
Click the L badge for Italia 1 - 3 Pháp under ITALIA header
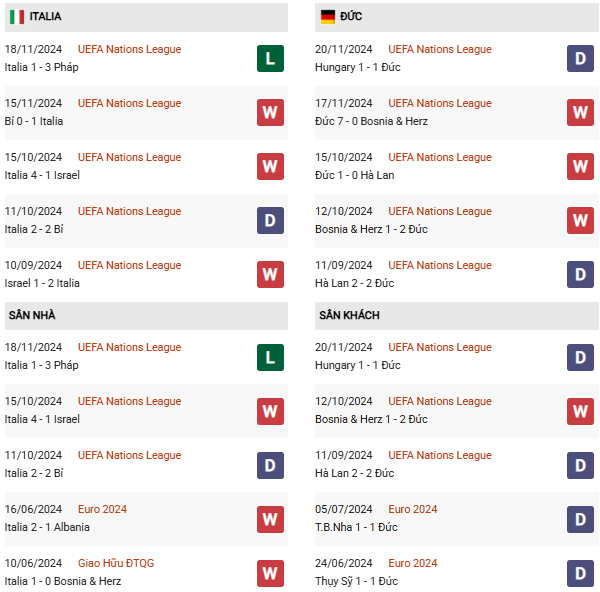coord(270,59)
